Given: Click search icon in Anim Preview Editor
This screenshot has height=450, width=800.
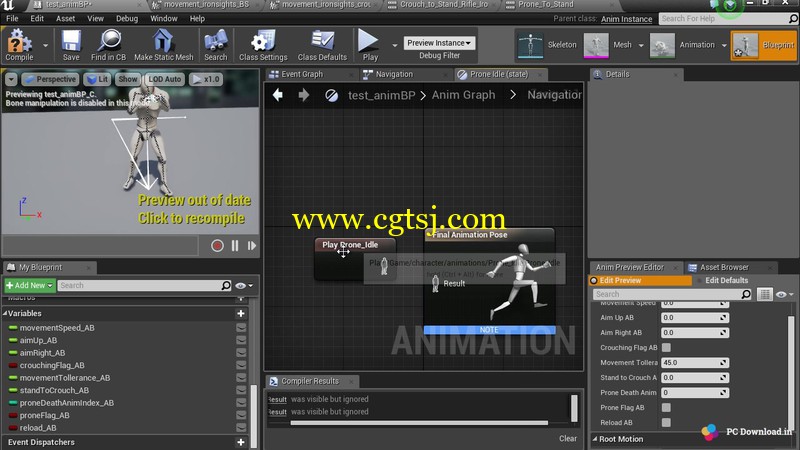Looking at the screenshot, I should [x=746, y=294].
